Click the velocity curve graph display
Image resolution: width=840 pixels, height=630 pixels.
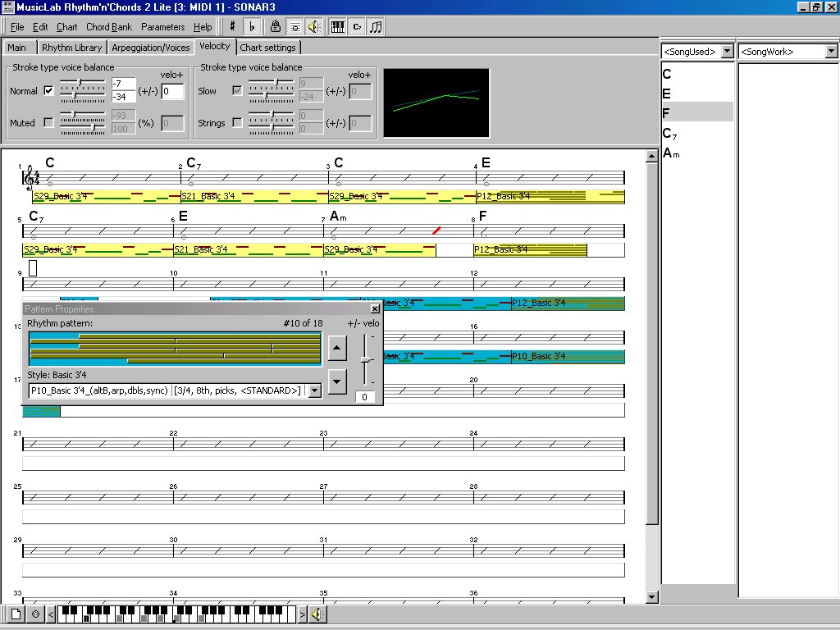tap(436, 103)
